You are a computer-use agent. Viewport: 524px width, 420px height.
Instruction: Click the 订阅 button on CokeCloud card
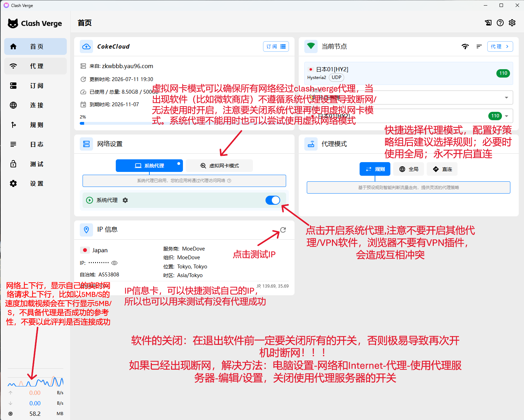click(x=276, y=46)
